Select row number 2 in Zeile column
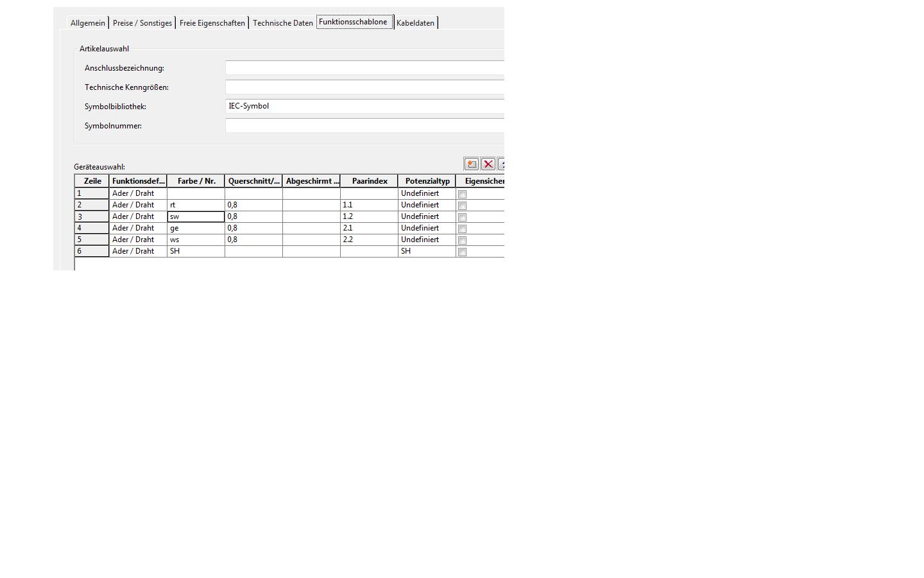924x578 pixels. coord(92,205)
